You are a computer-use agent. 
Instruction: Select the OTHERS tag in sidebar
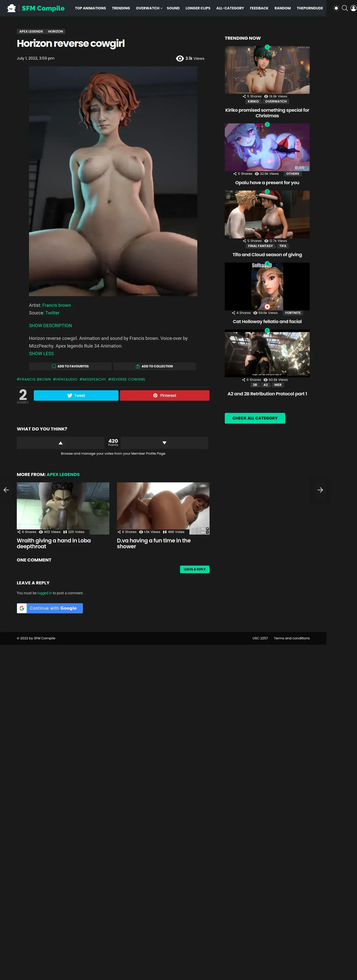(293, 174)
